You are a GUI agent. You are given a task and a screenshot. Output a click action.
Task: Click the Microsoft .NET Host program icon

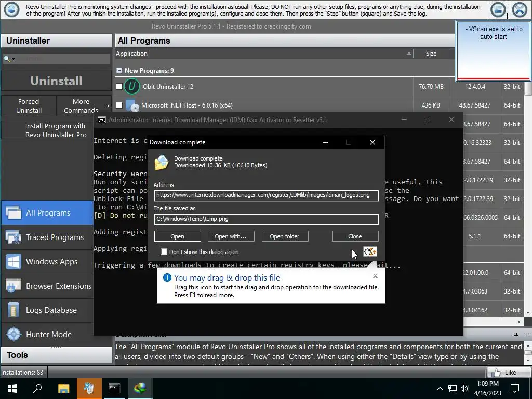click(x=131, y=105)
